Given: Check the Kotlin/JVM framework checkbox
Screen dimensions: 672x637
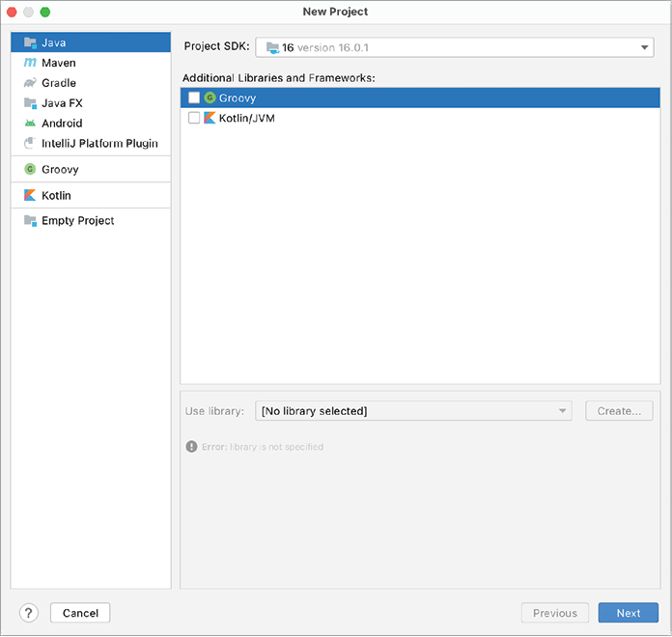Looking at the screenshot, I should tap(194, 118).
